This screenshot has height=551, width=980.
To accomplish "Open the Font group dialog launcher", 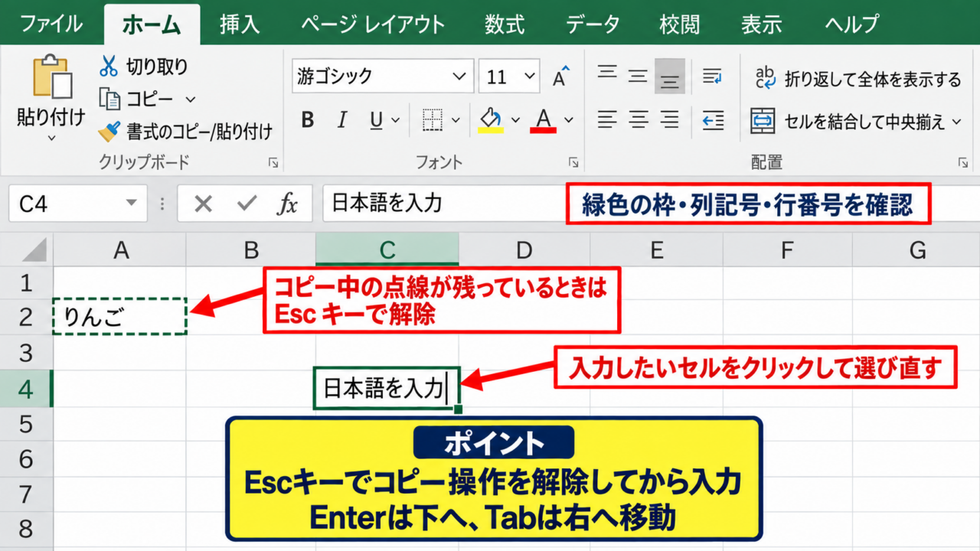I will 573,163.
